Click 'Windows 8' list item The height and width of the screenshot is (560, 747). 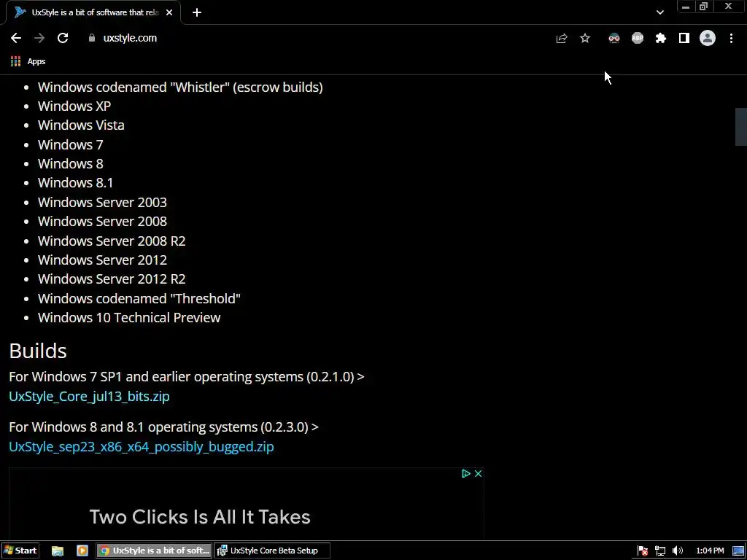(x=71, y=164)
